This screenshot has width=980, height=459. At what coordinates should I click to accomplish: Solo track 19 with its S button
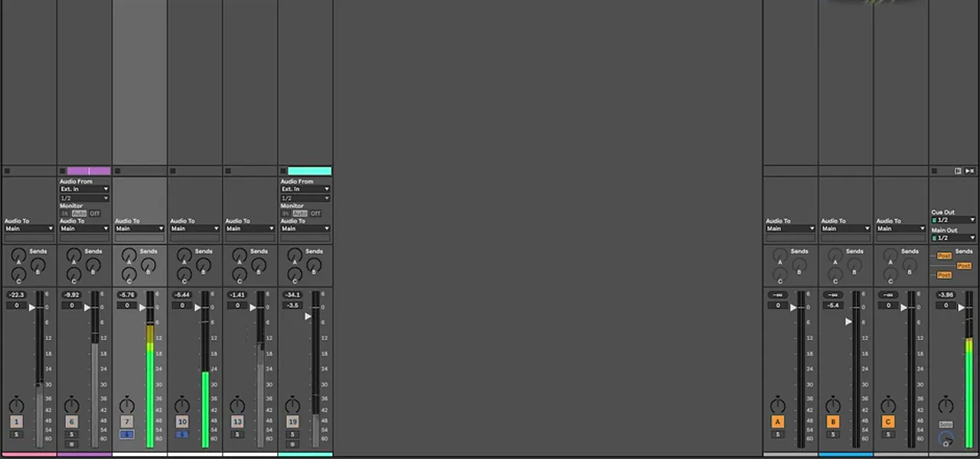click(x=292, y=435)
